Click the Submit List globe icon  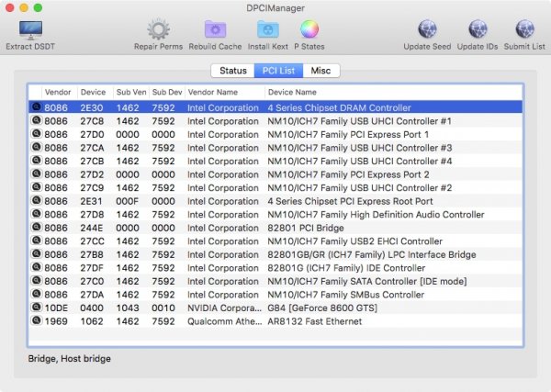pos(525,28)
